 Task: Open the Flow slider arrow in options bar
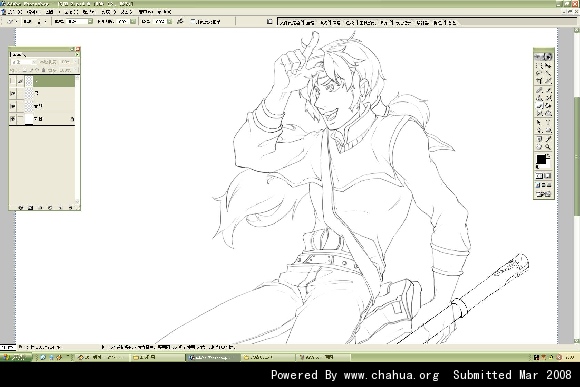[x=169, y=21]
